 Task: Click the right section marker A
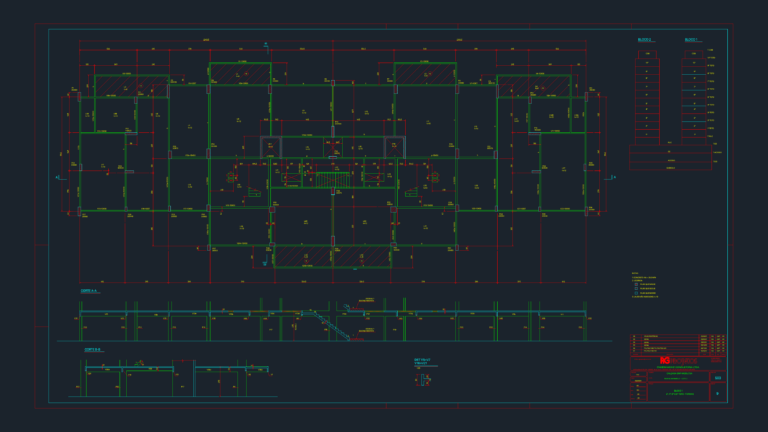(610, 178)
